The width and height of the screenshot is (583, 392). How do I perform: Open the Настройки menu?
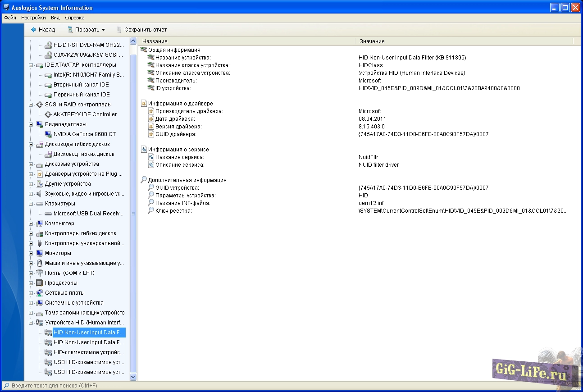click(x=33, y=18)
